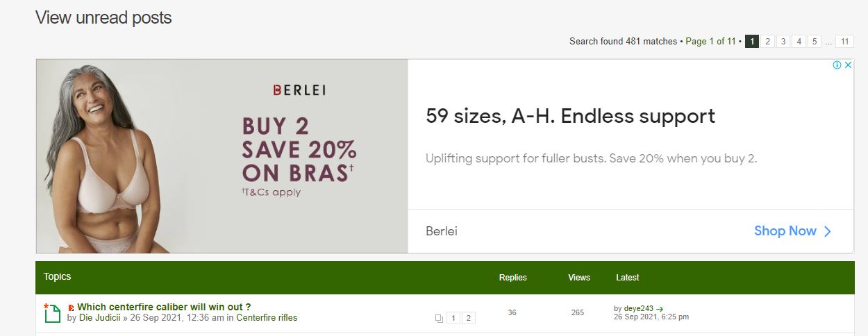Click the topic pagination pages icon
868x336 pixels.
[439, 319]
